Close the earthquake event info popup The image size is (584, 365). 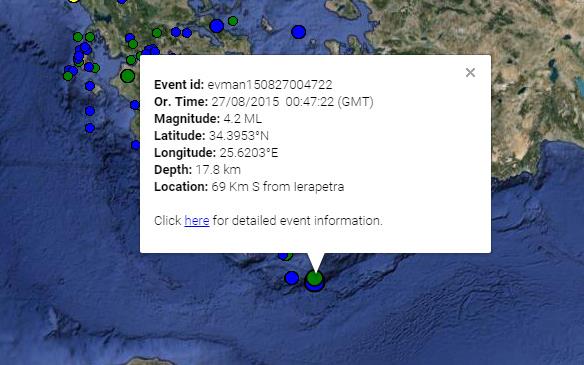(x=470, y=73)
